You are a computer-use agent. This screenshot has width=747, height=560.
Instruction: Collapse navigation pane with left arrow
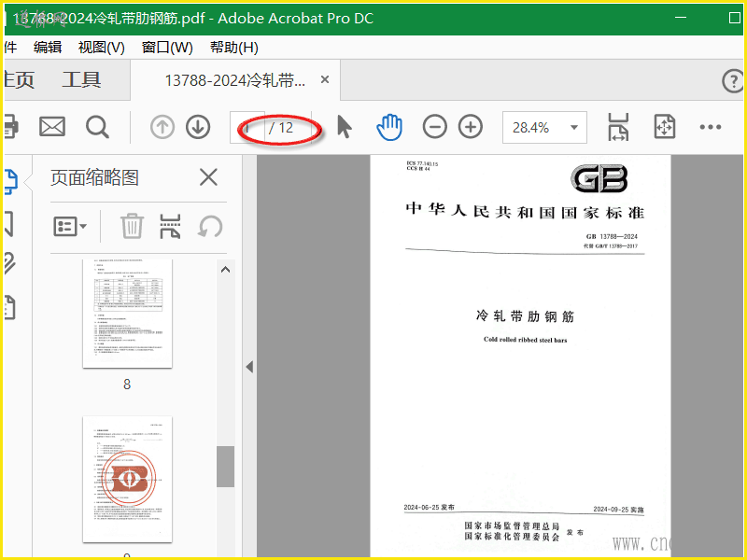(249, 367)
